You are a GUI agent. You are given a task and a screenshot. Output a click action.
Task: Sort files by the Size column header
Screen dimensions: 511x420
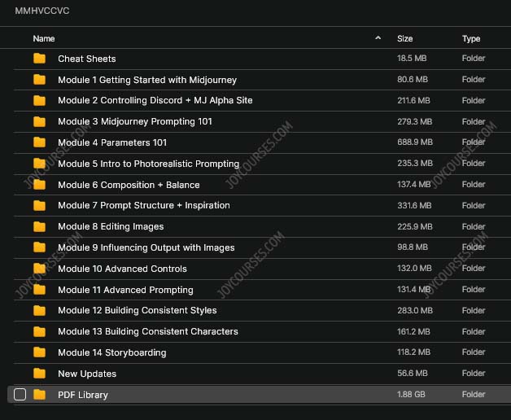pos(405,38)
